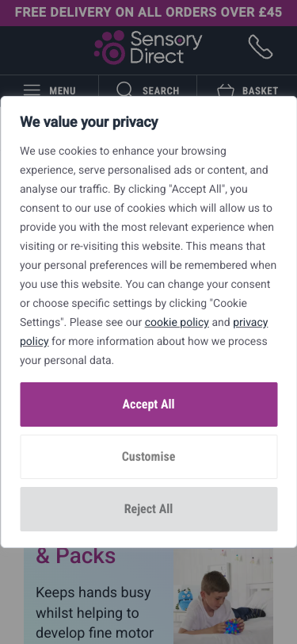The height and width of the screenshot is (644, 297).
Task: Select the BASKET label in navigation
Action: pyautogui.click(x=260, y=90)
